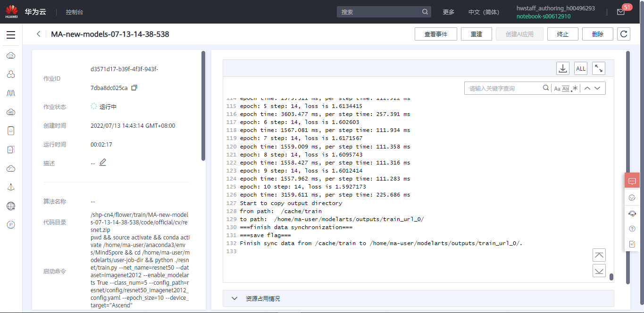The image size is (644, 313).
Task: Click the 查看事件 button
Action: (436, 34)
